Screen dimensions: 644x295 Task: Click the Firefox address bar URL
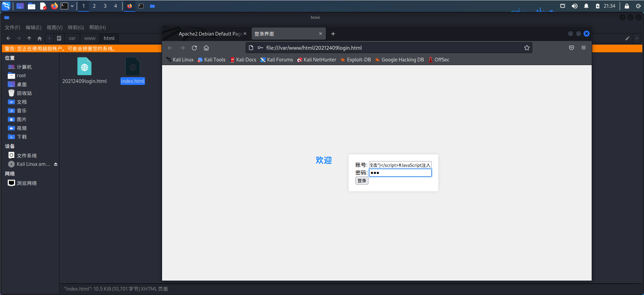[x=314, y=48]
